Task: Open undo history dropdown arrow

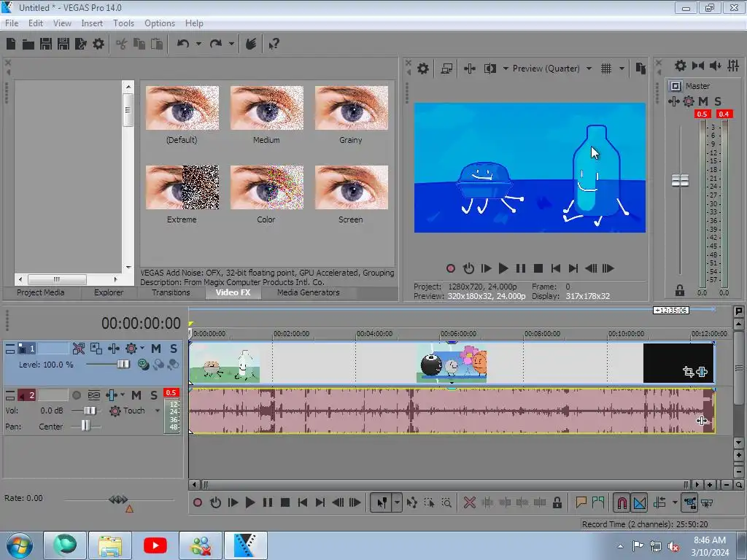Action: tap(198, 44)
